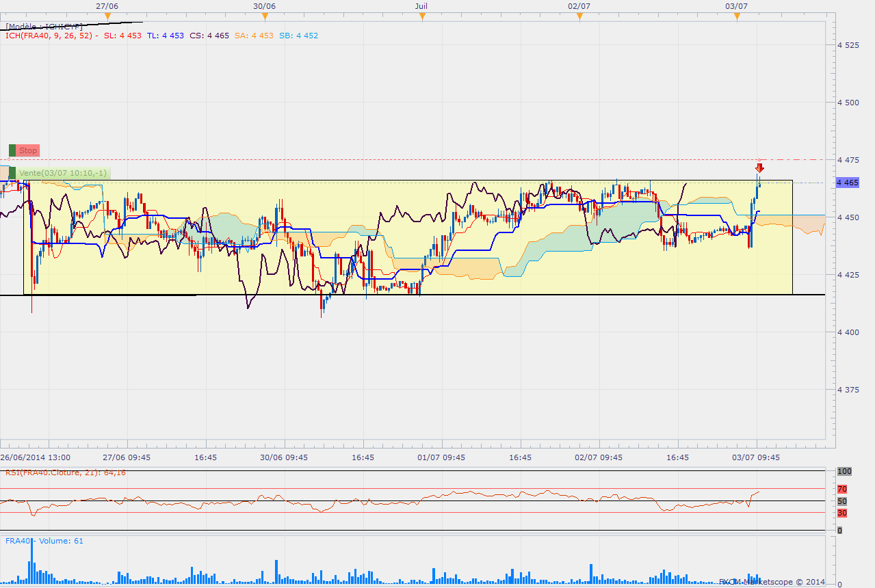Click the 4 500 price axis label
The width and height of the screenshot is (875, 588).
(848, 103)
